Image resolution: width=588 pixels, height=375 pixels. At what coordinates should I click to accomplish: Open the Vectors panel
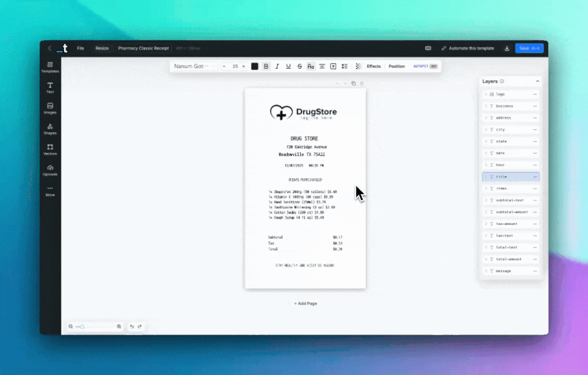coord(50,149)
